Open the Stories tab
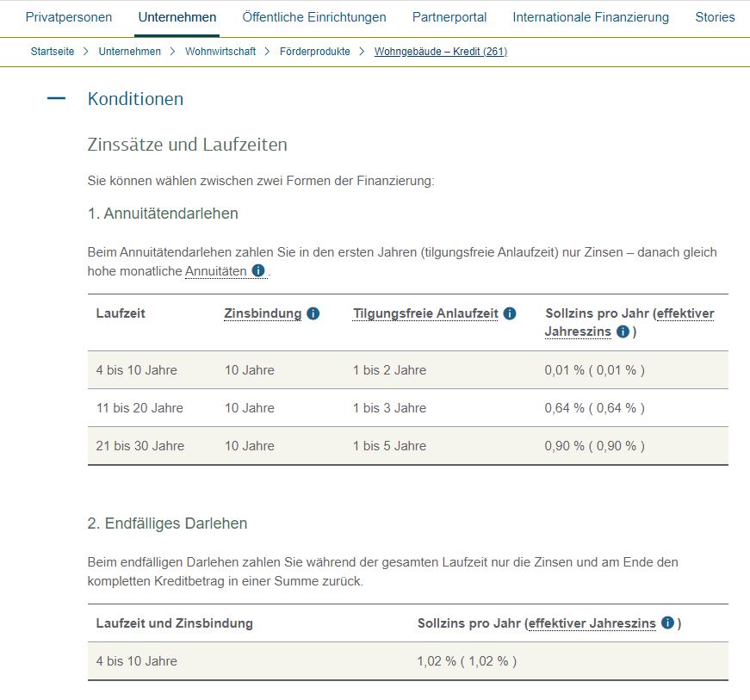This screenshot has height=700, width=750. click(x=715, y=17)
